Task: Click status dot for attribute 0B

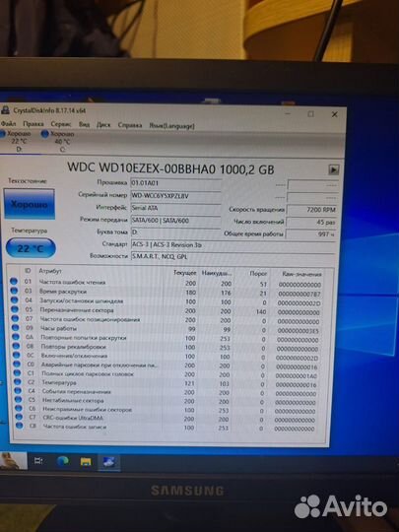Action: (x=16, y=346)
